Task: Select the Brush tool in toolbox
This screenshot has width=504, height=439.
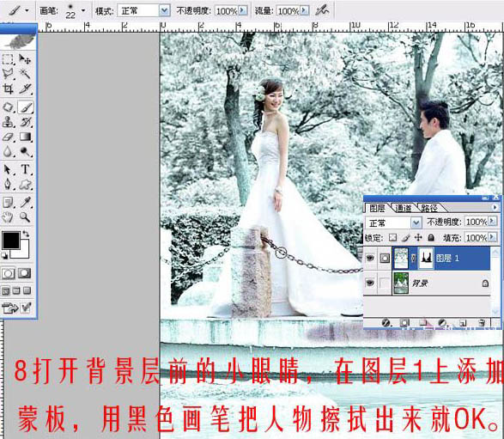Action: coord(26,107)
